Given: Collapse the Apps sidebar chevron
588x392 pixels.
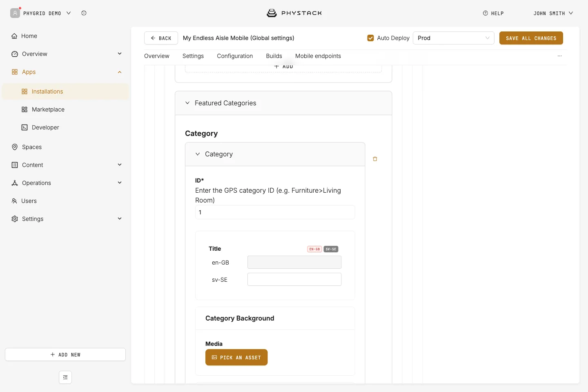Looking at the screenshot, I should click(x=120, y=72).
